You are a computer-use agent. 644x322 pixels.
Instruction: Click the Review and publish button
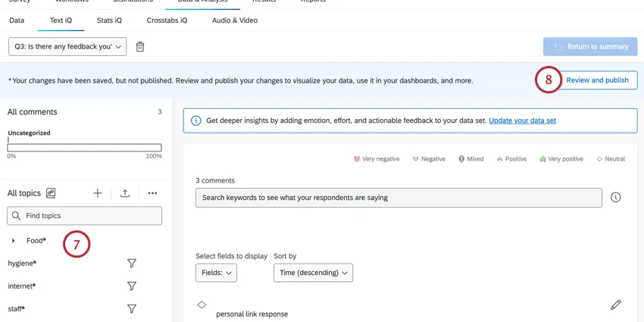click(x=597, y=80)
